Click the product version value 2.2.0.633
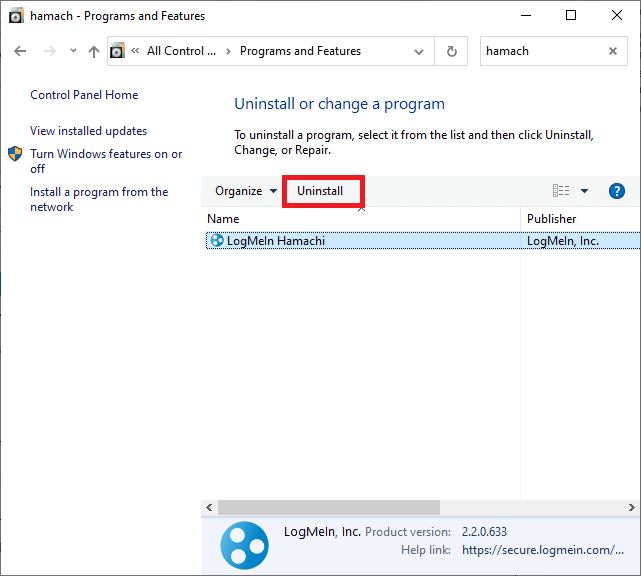 pyautogui.click(x=484, y=532)
